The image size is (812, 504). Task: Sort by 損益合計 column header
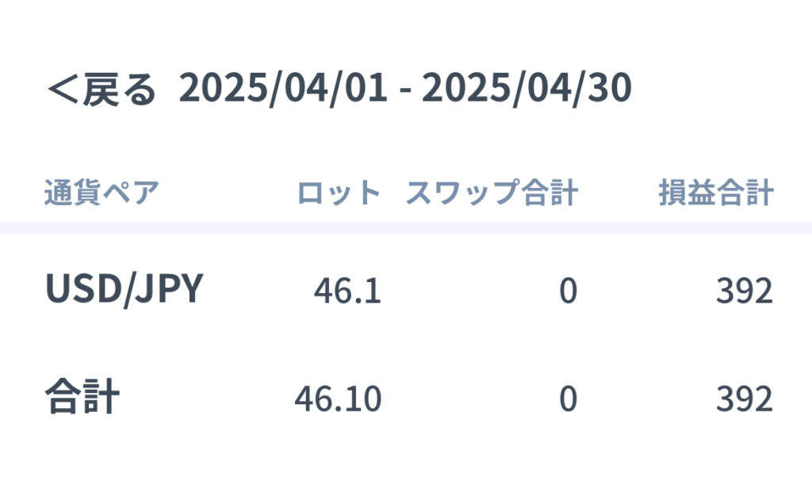[x=716, y=193]
